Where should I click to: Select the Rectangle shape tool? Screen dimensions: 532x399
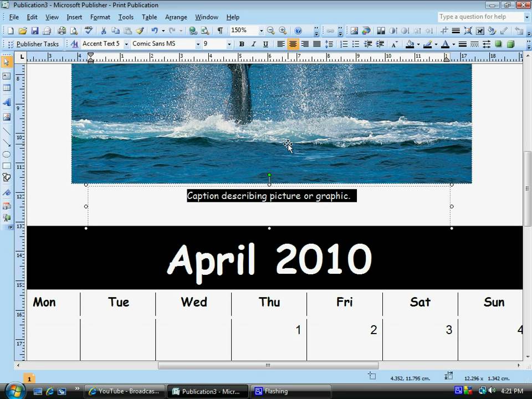(x=7, y=166)
